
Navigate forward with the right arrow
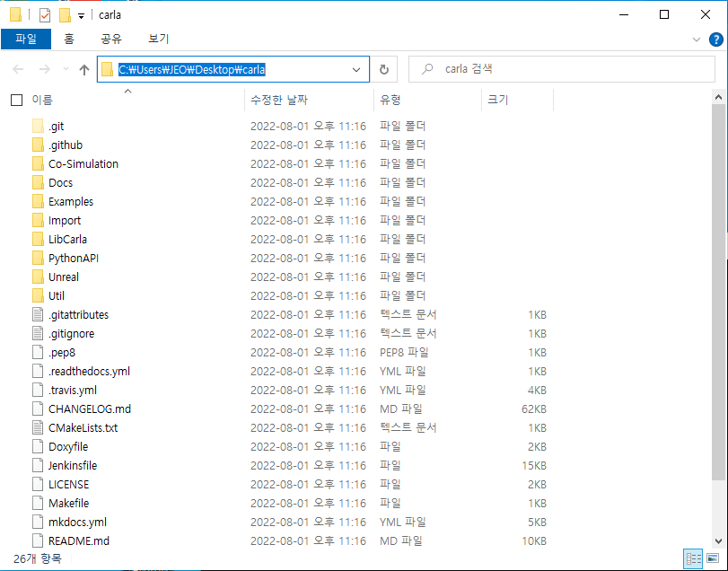pos(45,70)
